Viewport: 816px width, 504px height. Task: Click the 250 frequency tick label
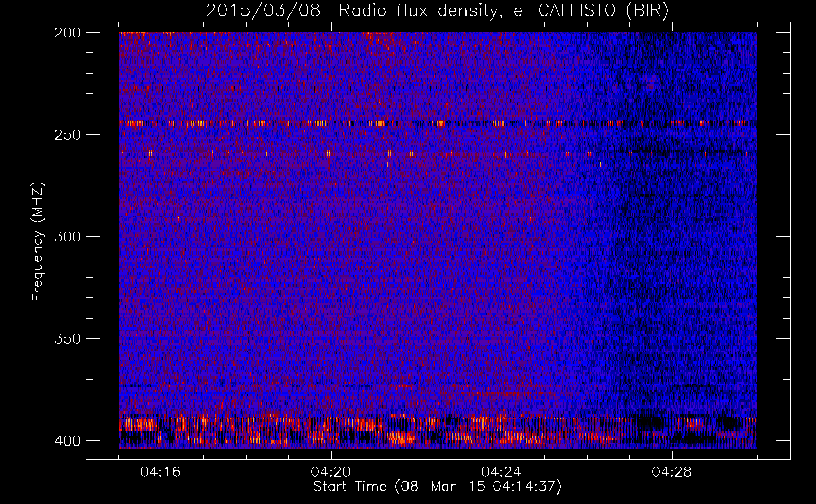coord(67,135)
